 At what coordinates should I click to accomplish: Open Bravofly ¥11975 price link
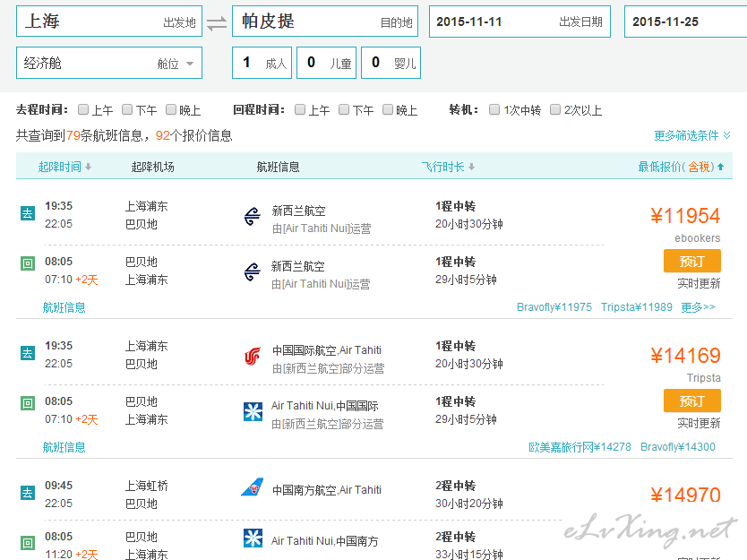point(554,307)
